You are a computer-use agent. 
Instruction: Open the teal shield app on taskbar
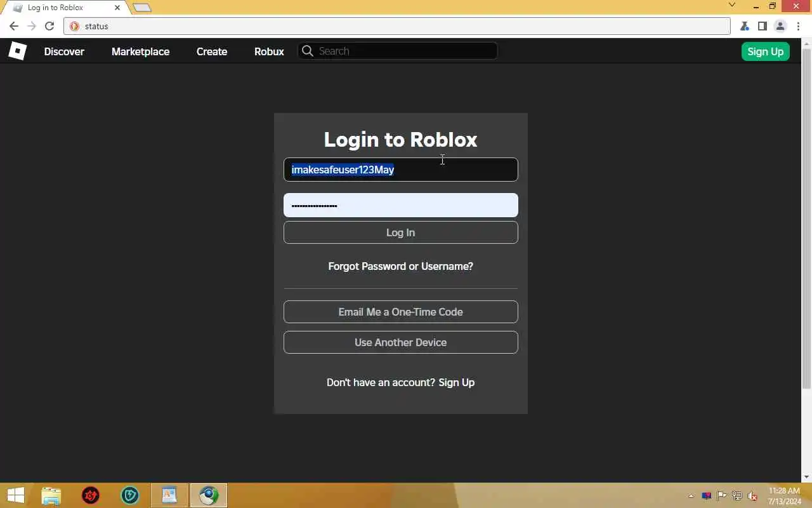click(130, 495)
